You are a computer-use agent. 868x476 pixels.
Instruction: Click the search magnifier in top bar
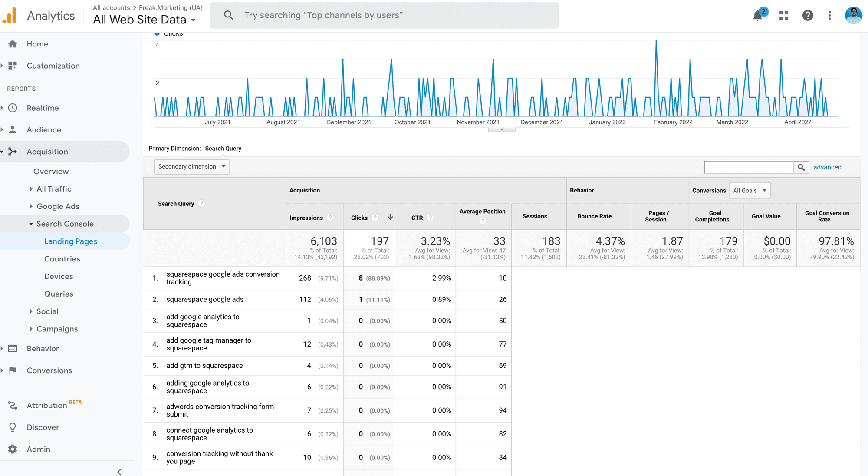229,15
